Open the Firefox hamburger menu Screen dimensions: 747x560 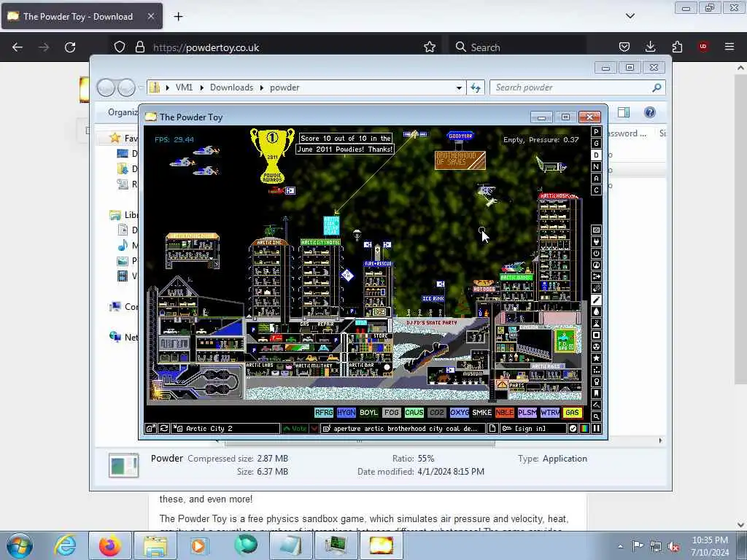[x=729, y=47]
